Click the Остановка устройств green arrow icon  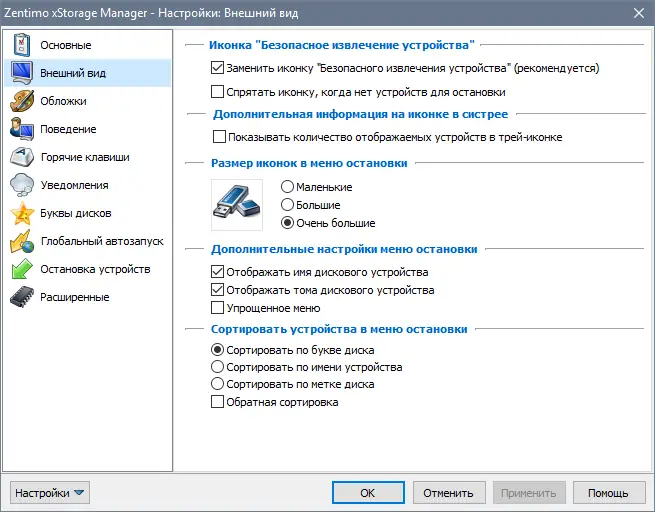tap(21, 269)
